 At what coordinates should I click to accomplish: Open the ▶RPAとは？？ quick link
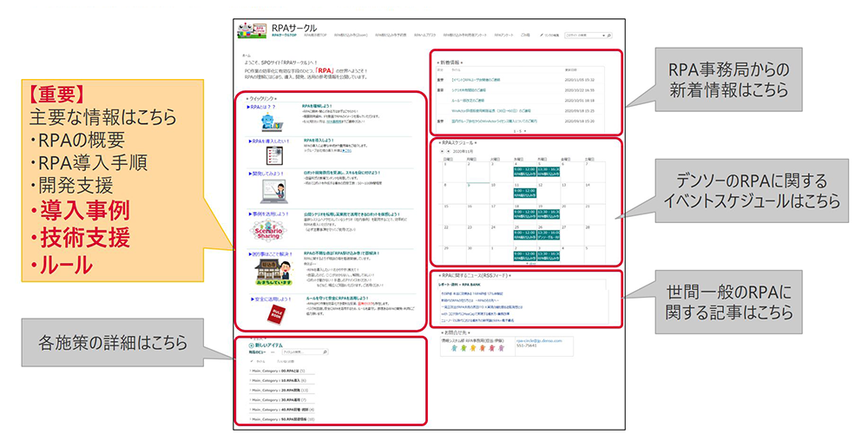click(262, 106)
